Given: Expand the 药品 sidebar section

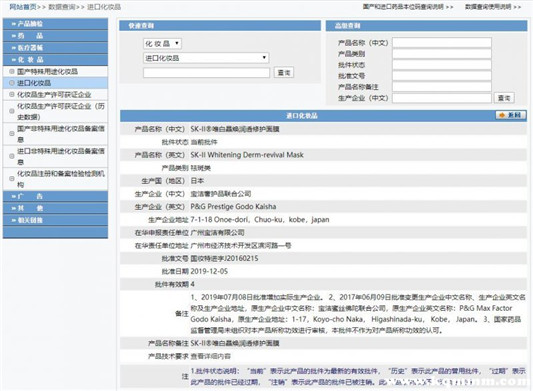Looking at the screenshot, I should point(55,36).
